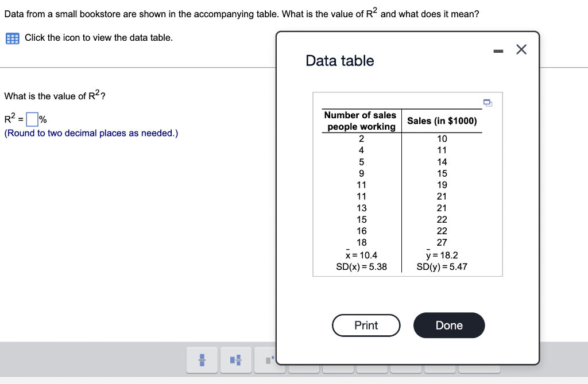This screenshot has height=384, width=588.
Task: Click the blue table icon beside 'Click the icon'
Action: click(11, 37)
